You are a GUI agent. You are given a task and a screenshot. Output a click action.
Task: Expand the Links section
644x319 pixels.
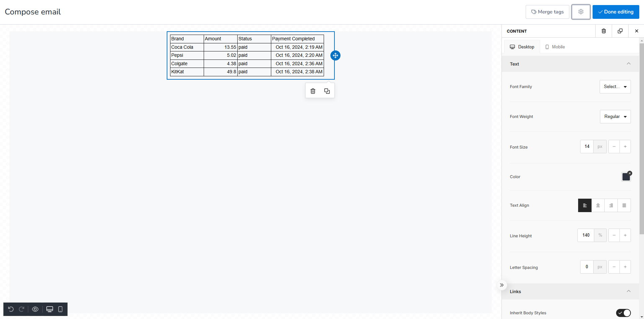tap(629, 291)
